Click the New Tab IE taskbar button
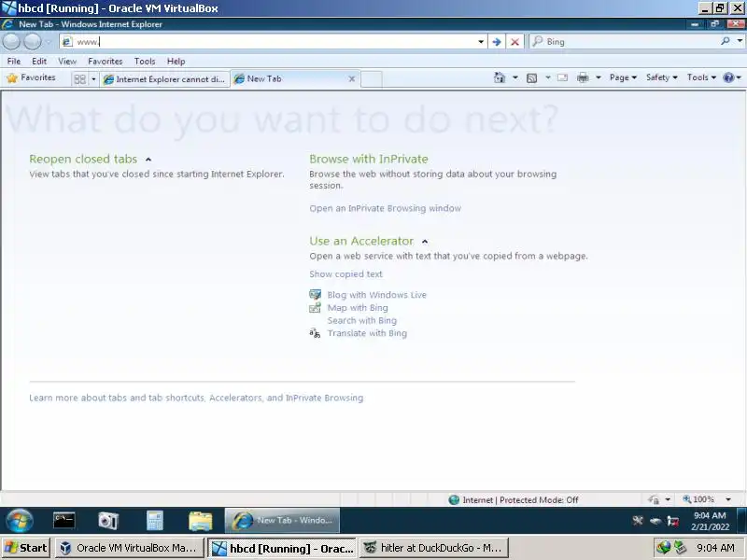 point(282,521)
